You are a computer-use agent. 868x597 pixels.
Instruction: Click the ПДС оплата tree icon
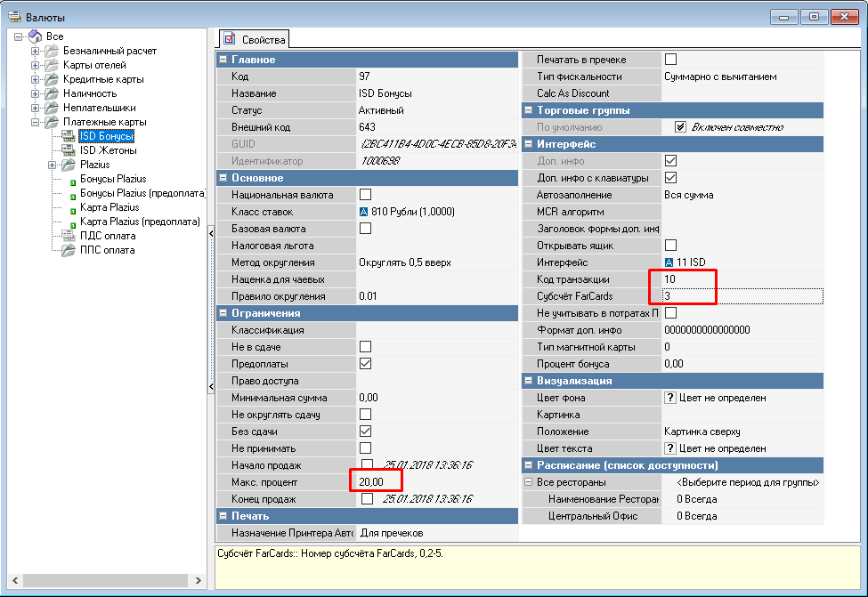pyautogui.click(x=69, y=236)
